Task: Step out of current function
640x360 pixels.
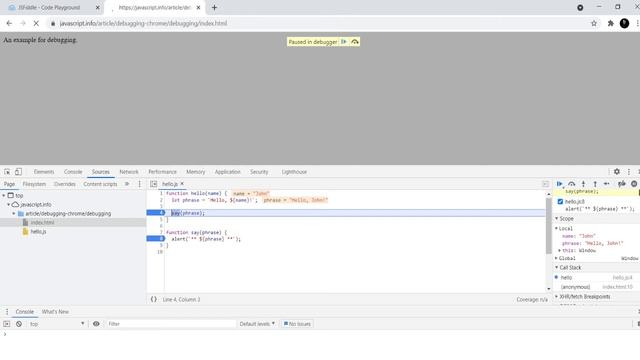Action: tap(595, 184)
